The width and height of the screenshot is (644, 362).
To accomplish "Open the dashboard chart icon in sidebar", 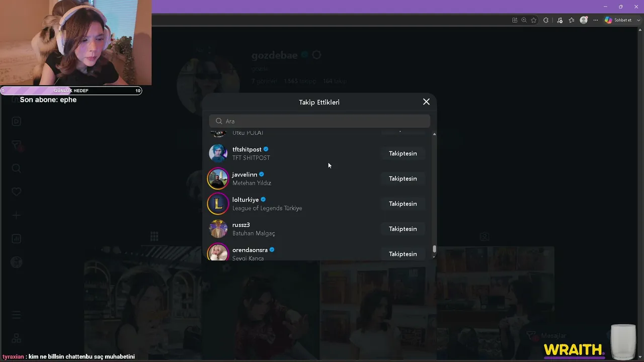I will click(17, 239).
